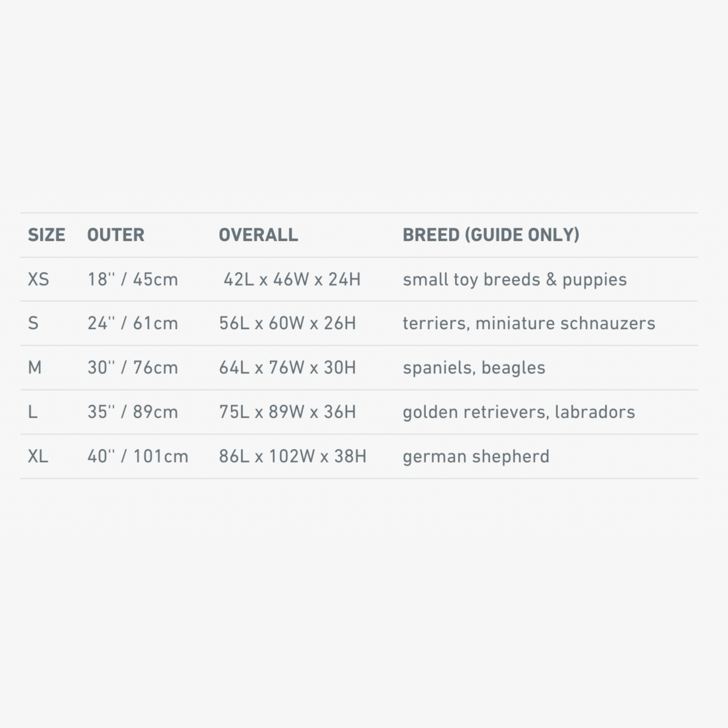
Task: Click the SIZE column header
Action: coord(46,235)
